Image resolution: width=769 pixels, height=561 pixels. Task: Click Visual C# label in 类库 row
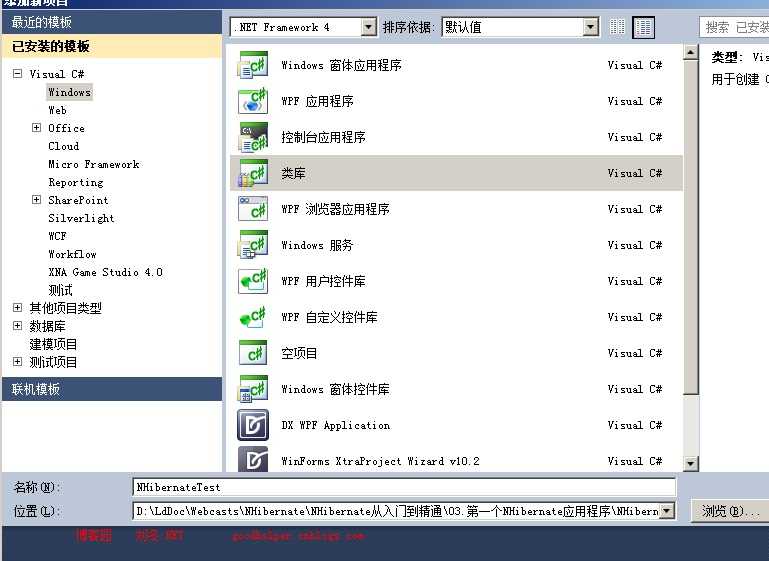pyautogui.click(x=635, y=173)
